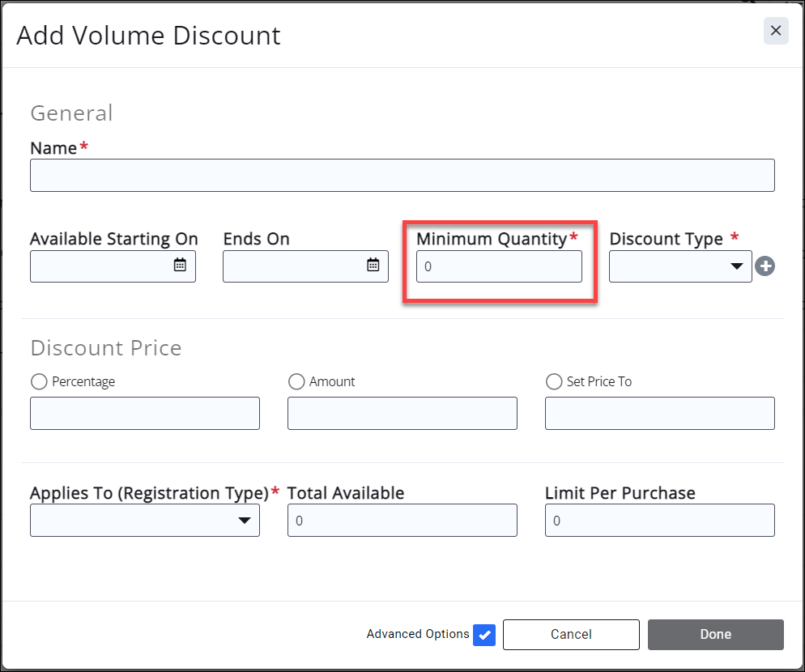Click into the Name text field

(402, 176)
